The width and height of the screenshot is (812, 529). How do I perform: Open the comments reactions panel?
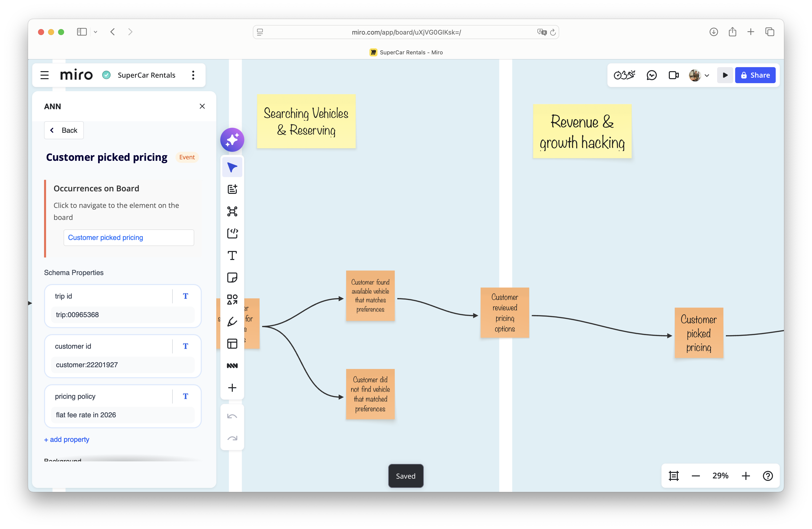pos(651,75)
